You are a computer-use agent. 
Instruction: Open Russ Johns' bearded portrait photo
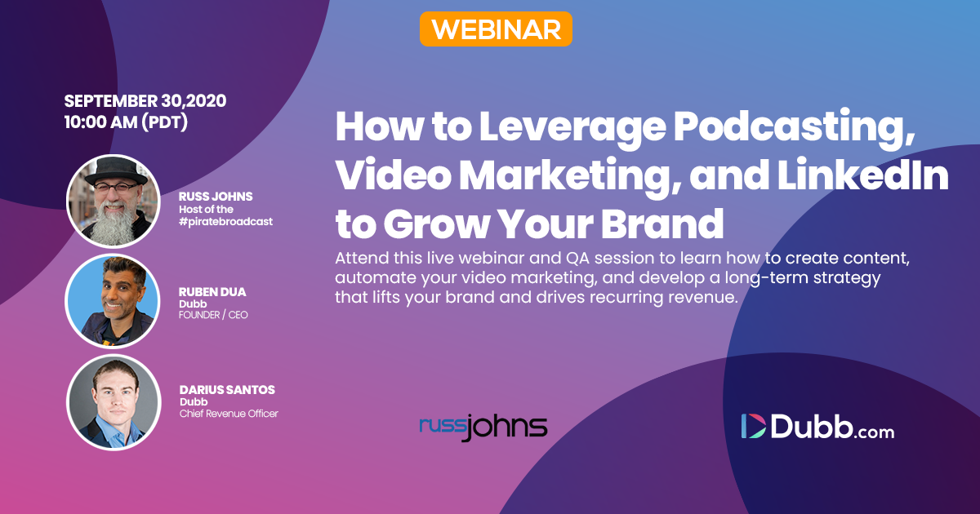click(112, 201)
